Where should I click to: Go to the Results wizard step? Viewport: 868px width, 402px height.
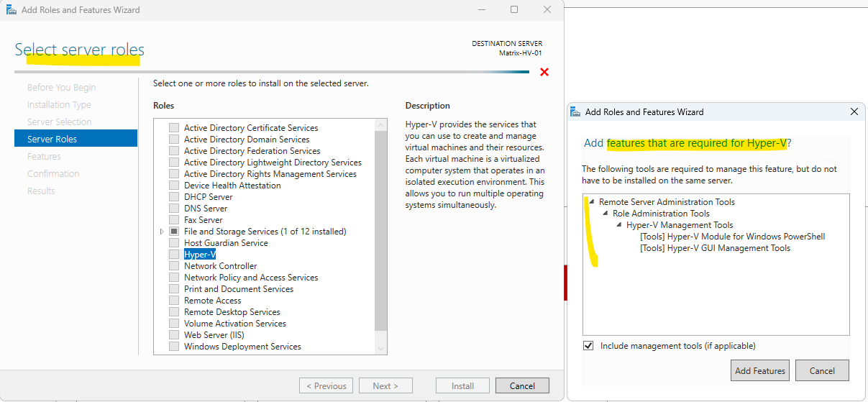tap(41, 191)
